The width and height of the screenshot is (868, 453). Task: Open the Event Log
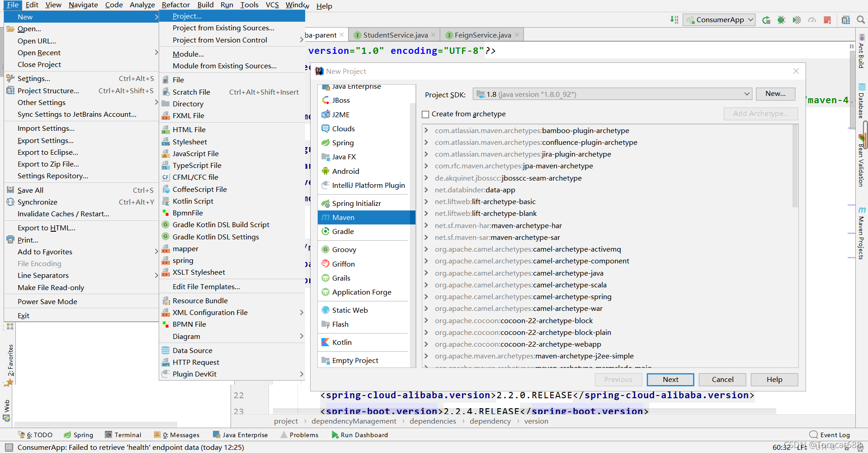pos(830,435)
